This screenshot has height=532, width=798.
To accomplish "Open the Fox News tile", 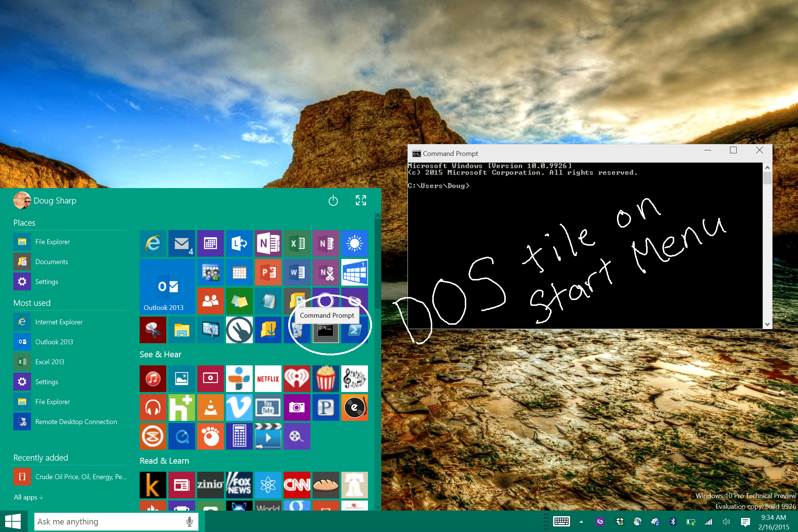I will point(239,485).
